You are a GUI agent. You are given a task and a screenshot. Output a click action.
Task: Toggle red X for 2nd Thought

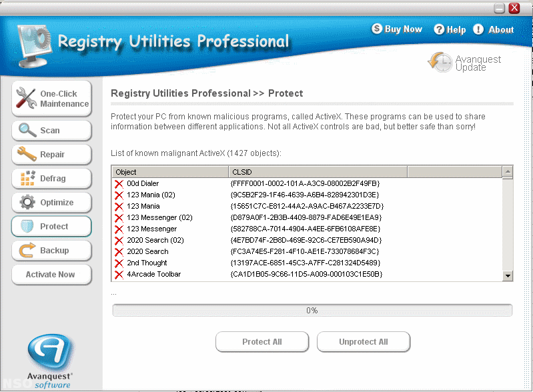pos(119,263)
